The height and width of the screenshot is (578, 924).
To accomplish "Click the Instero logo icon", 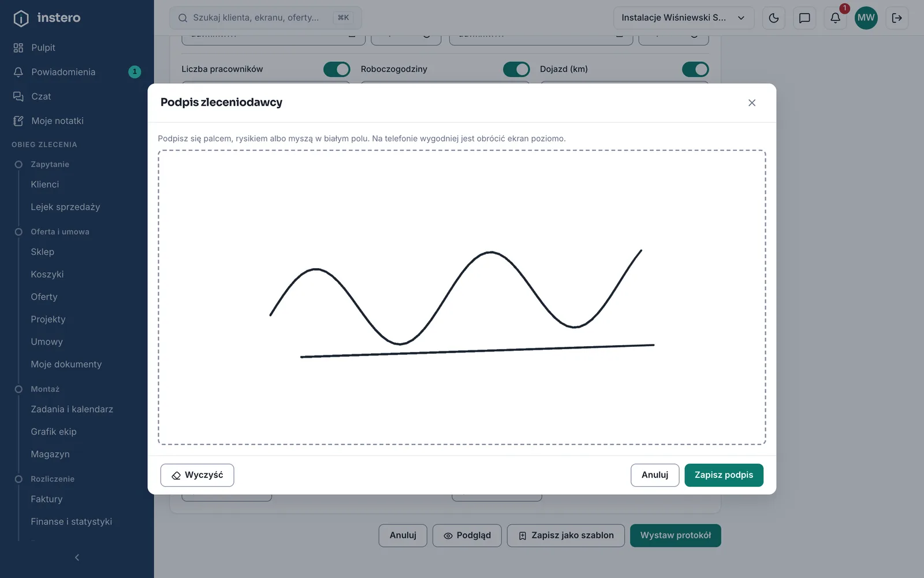I will coord(21,18).
